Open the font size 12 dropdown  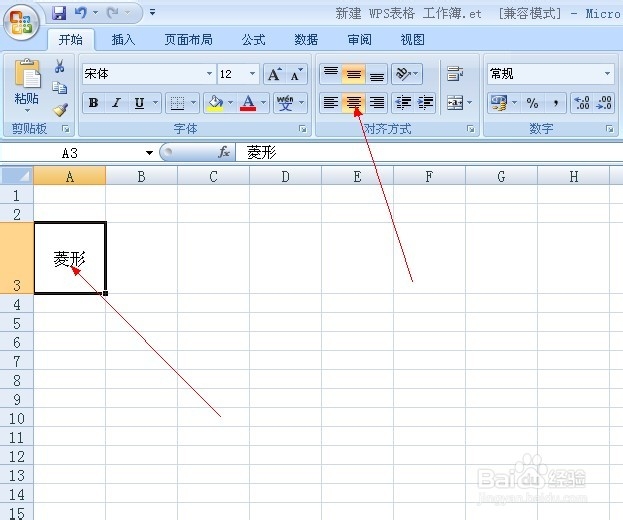click(252, 73)
